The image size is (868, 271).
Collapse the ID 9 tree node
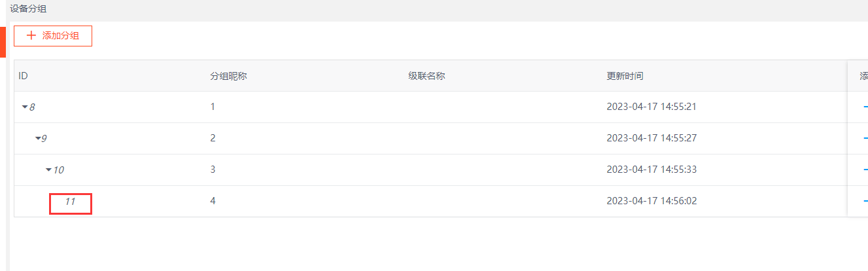click(x=38, y=138)
